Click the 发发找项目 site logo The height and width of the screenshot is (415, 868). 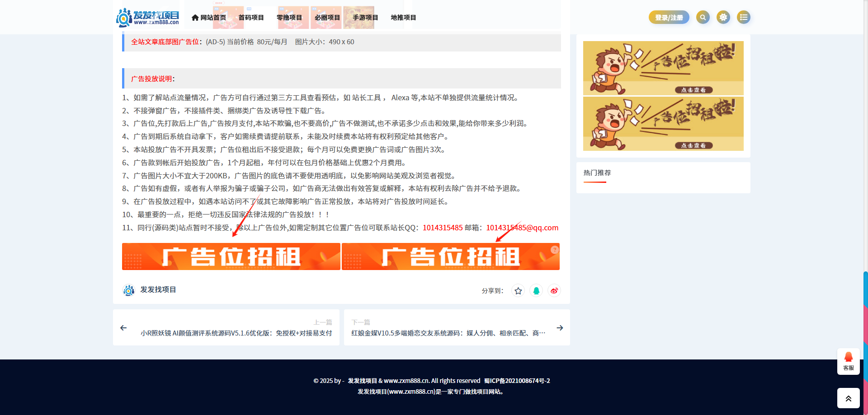tap(148, 17)
